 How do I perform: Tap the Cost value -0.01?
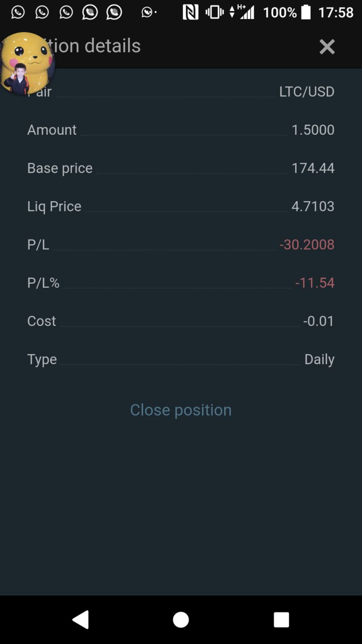[x=318, y=321]
